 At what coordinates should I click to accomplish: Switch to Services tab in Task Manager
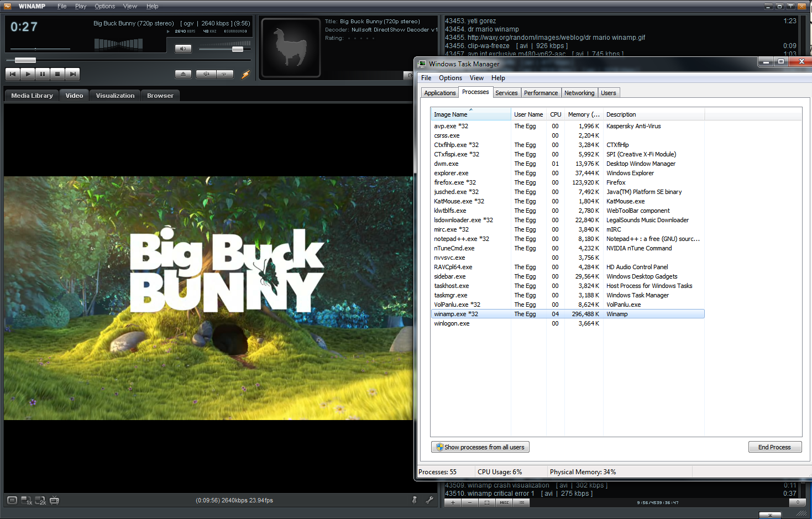pos(506,93)
